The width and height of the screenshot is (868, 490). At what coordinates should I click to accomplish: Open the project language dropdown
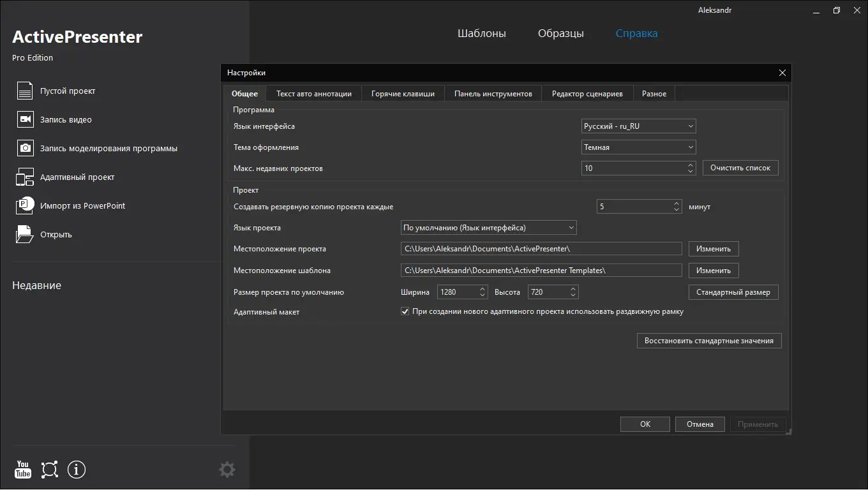489,227
